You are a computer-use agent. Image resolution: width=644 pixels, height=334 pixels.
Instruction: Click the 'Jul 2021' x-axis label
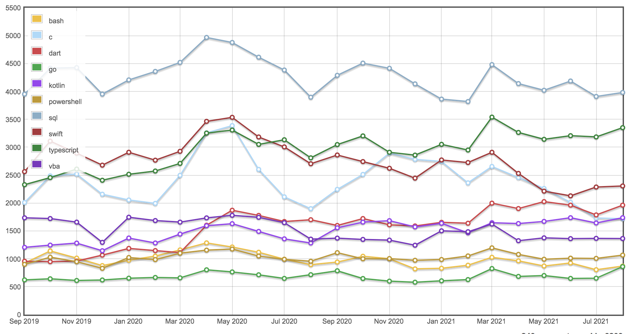(x=596, y=321)
